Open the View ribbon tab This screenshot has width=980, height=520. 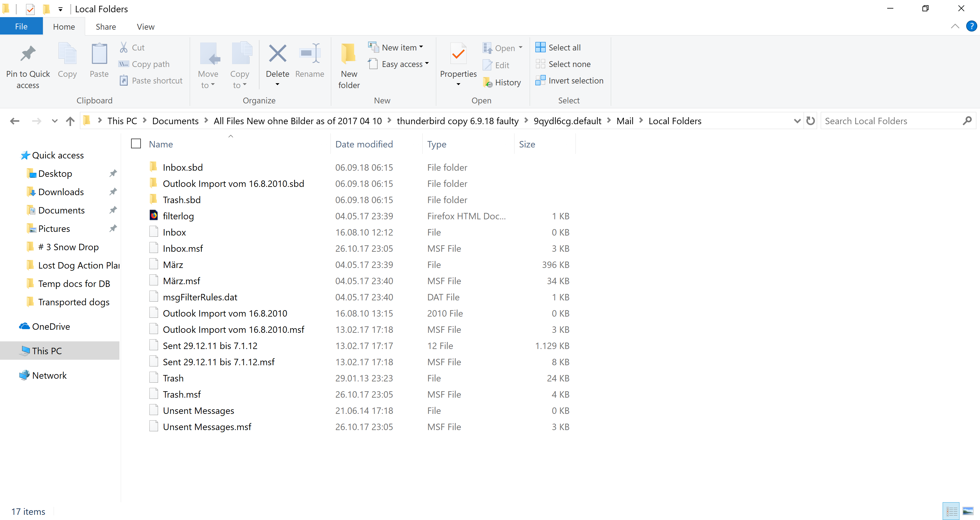(145, 27)
